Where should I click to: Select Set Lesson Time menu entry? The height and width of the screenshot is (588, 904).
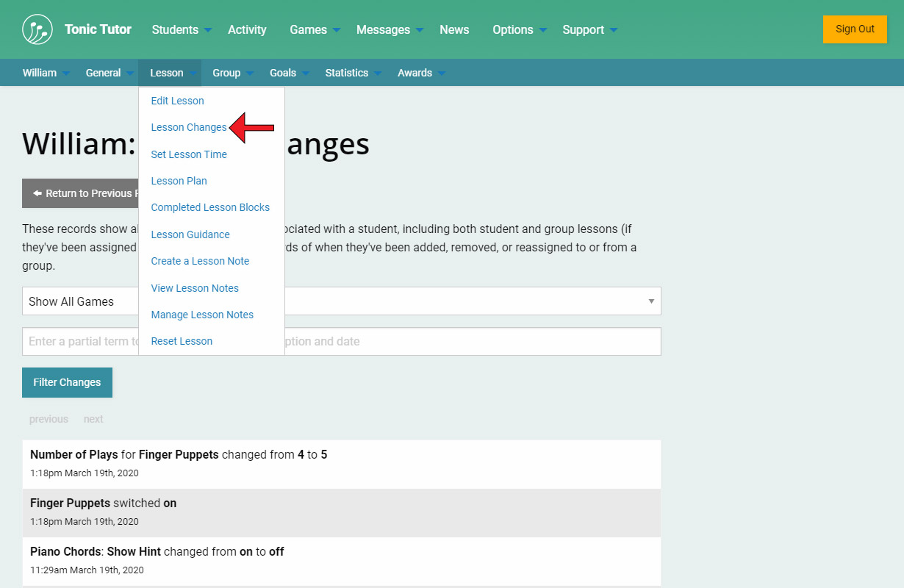pyautogui.click(x=189, y=154)
